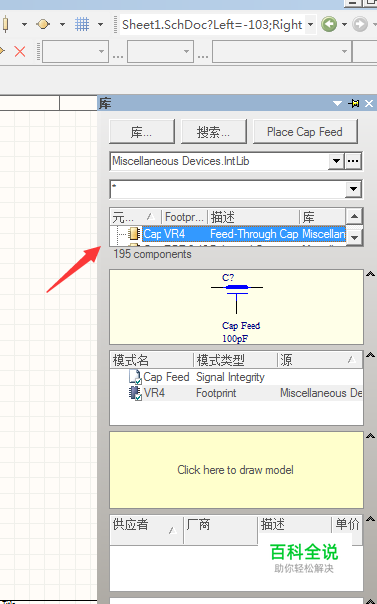377x604 pixels.
Task: Click here to draw model area
Action: click(x=236, y=470)
